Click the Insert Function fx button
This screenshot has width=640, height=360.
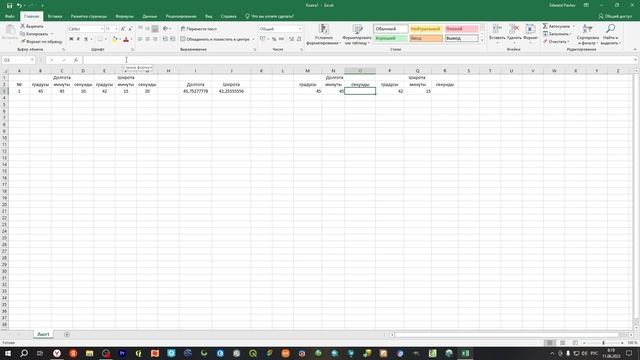[76, 60]
